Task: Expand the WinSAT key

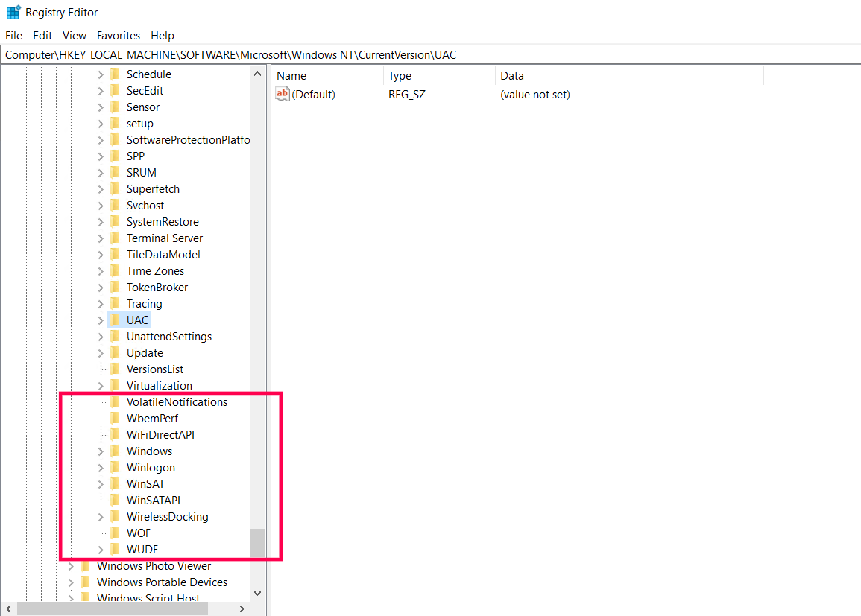Action: (x=101, y=484)
